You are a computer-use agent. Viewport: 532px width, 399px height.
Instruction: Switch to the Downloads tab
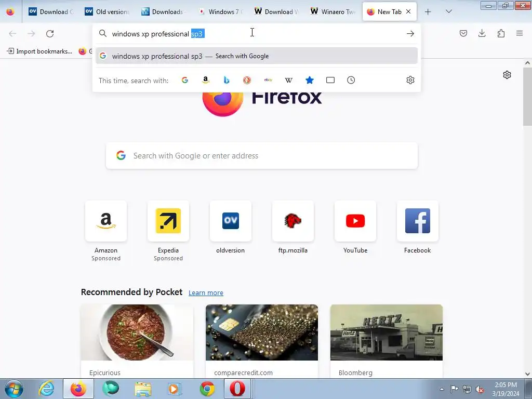coord(164,12)
